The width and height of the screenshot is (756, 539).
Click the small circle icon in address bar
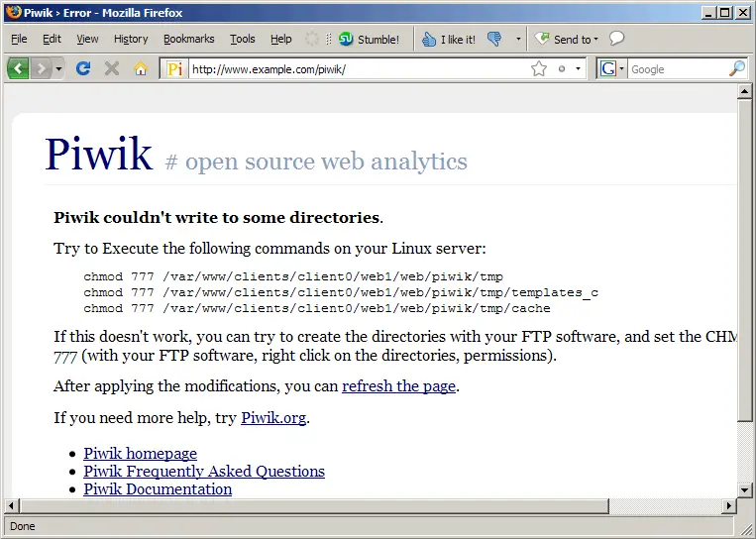coord(561,69)
